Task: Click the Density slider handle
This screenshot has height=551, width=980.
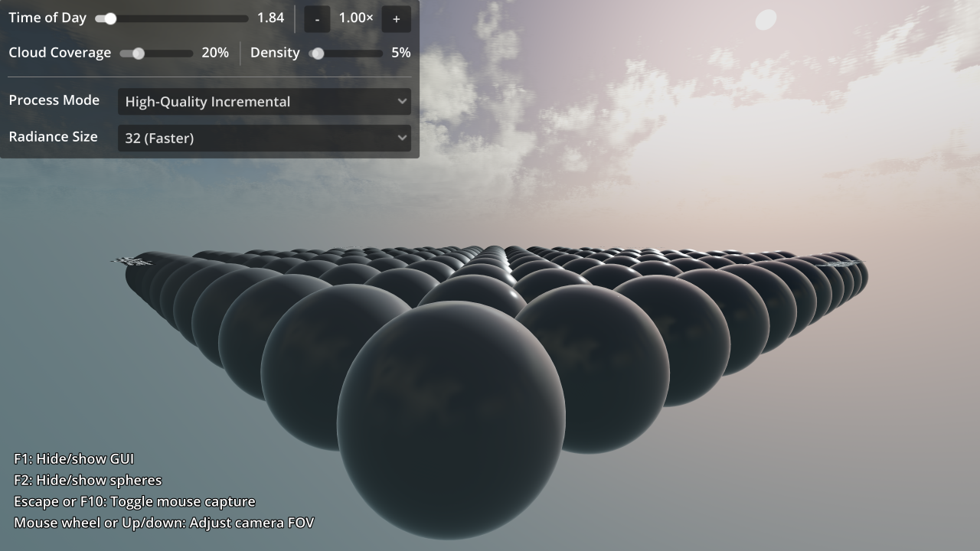Action: pyautogui.click(x=318, y=54)
